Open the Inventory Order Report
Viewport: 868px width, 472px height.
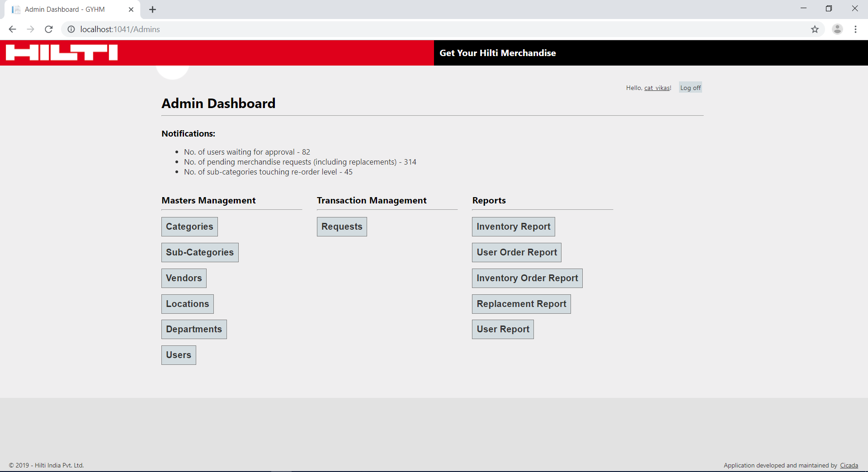click(527, 278)
